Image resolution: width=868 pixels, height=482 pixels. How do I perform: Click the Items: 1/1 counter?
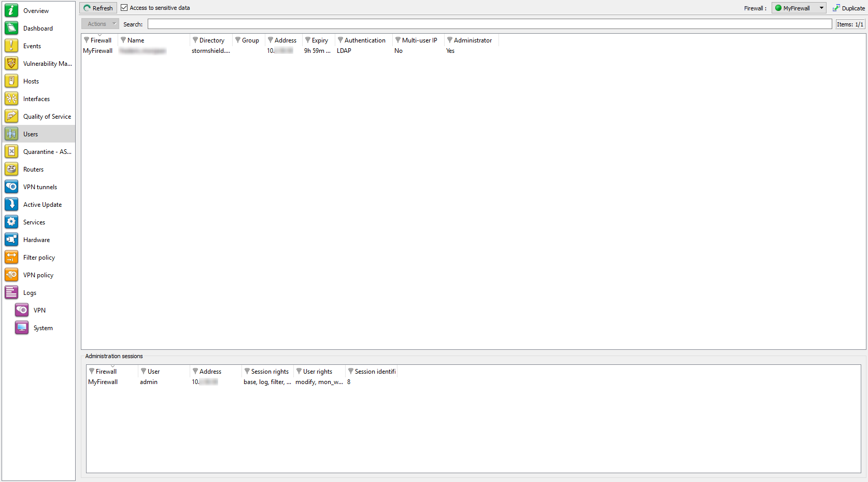click(x=850, y=24)
